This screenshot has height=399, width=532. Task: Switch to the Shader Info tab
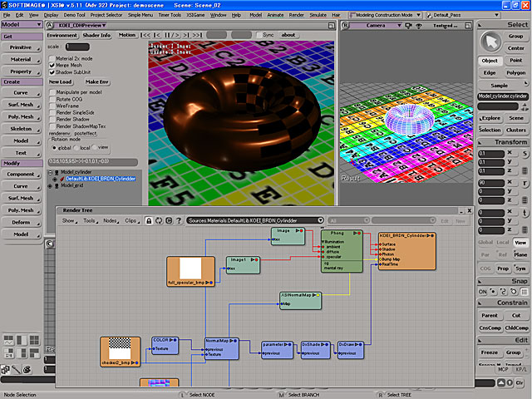click(x=96, y=36)
